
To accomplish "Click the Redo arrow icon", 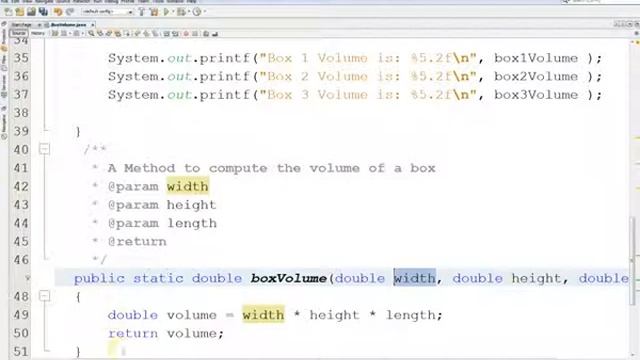I will 70,12.
